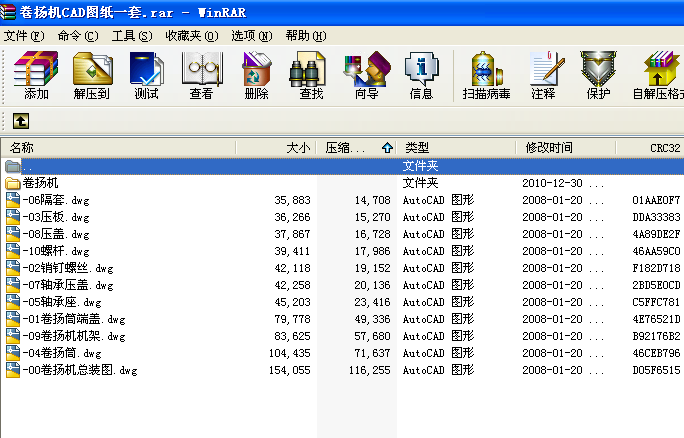Screen dimensions: 684x438
Task: Click the icon of -10螺杆.dwg
Action: (x=13, y=251)
